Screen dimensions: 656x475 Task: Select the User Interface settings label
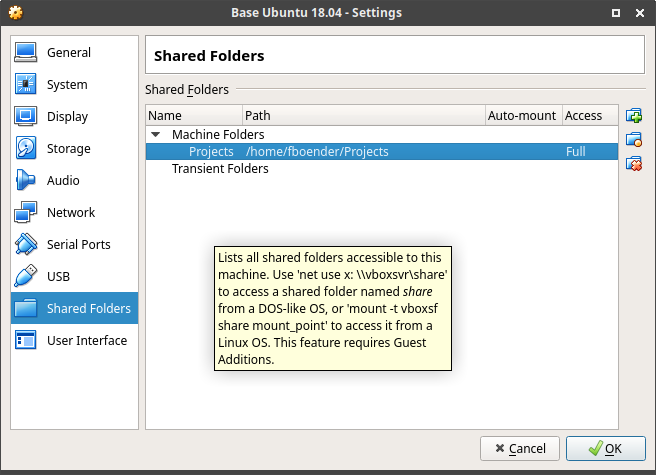(87, 340)
